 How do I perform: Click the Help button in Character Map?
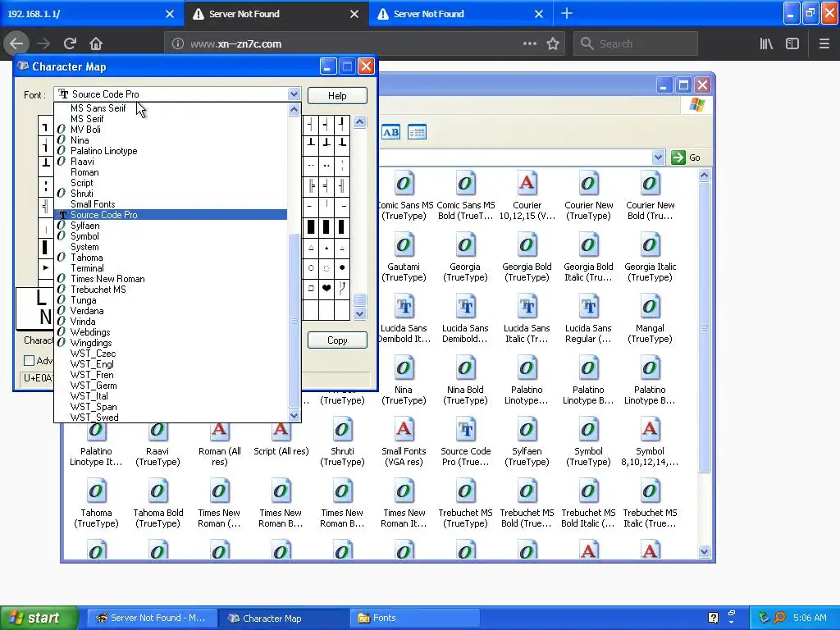(337, 95)
